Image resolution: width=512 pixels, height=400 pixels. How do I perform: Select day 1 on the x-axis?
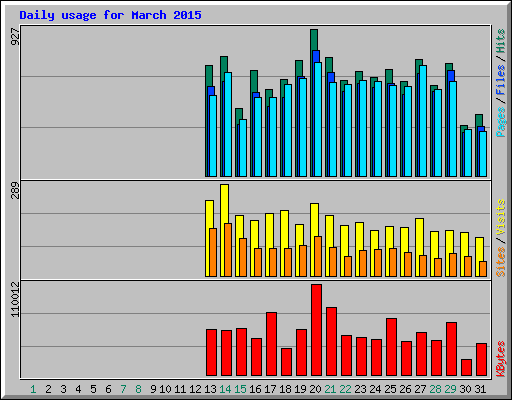pos(33,389)
